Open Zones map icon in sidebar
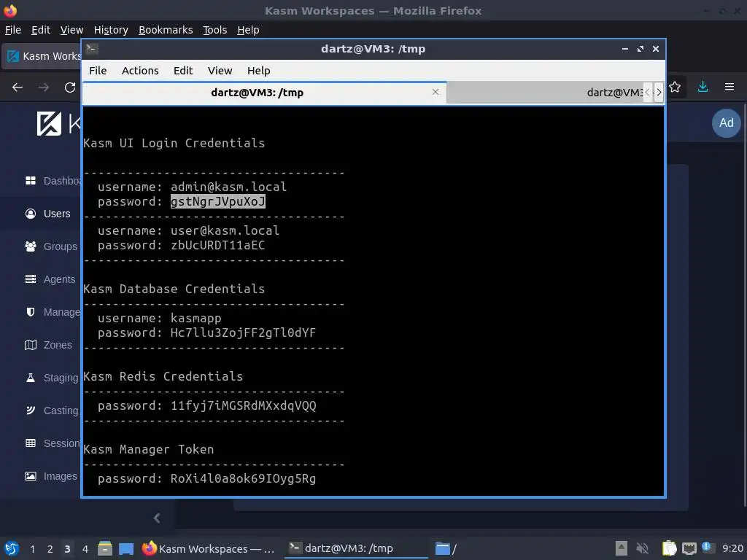This screenshot has width=747, height=560. [x=31, y=345]
